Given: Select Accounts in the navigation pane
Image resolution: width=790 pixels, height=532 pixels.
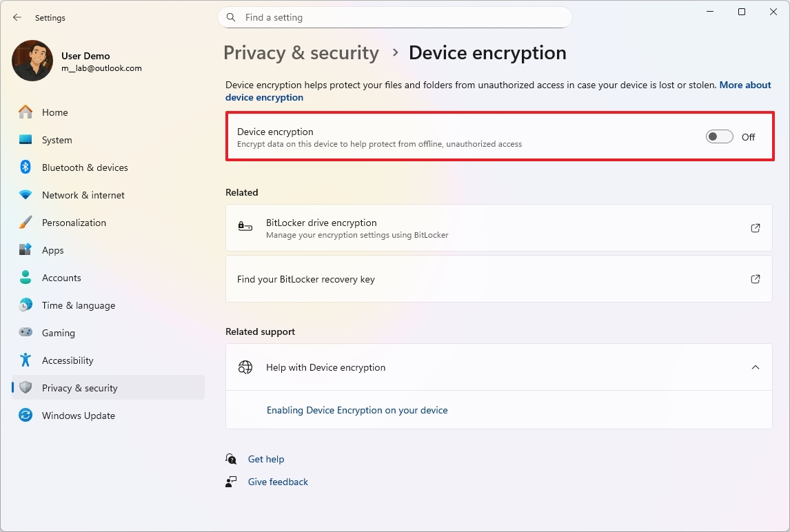Looking at the screenshot, I should [x=62, y=277].
